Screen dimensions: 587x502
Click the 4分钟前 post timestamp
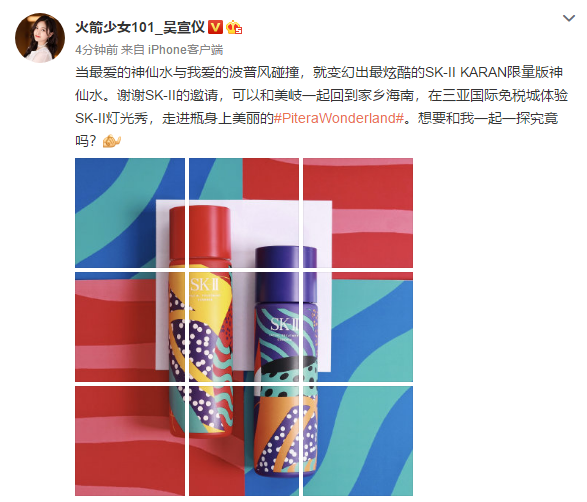96,50
